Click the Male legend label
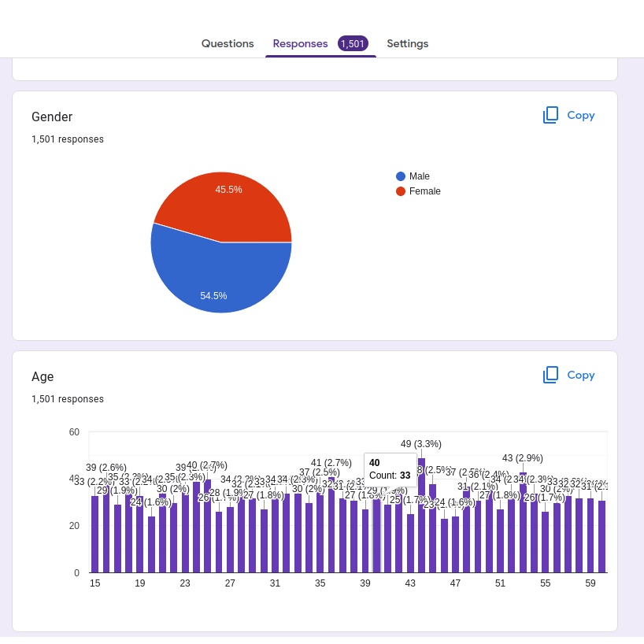Image resolution: width=644 pixels, height=644 pixels. (x=420, y=176)
